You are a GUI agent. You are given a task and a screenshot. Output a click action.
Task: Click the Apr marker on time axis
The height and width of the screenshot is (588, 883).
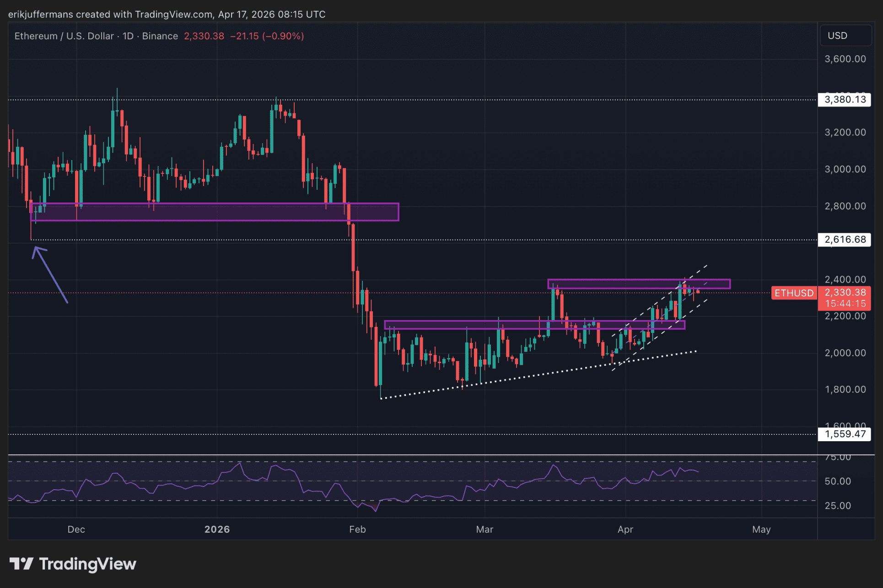(625, 529)
